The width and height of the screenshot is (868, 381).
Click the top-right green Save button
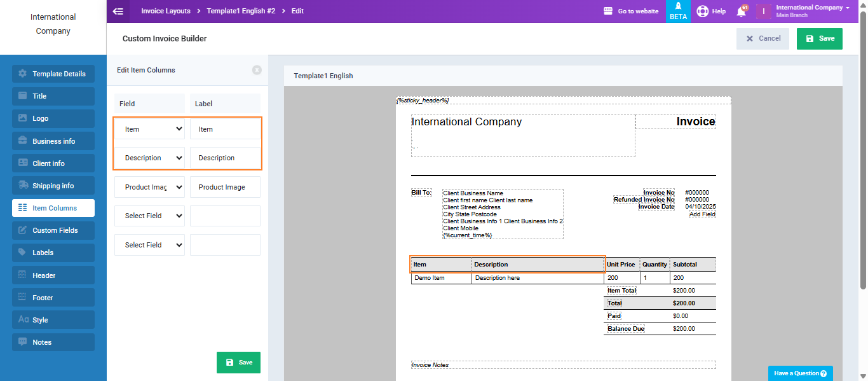(819, 39)
